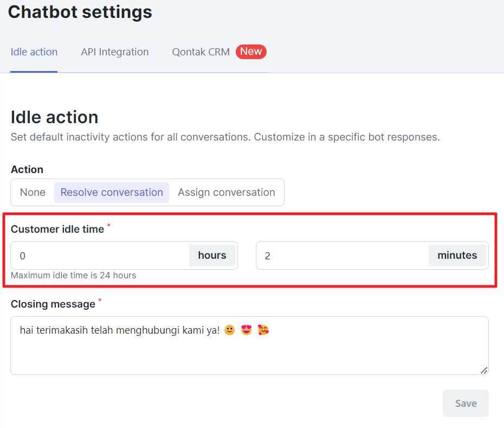Image resolution: width=504 pixels, height=428 pixels.
Task: Switch to the API Integration tab
Action: tap(115, 52)
